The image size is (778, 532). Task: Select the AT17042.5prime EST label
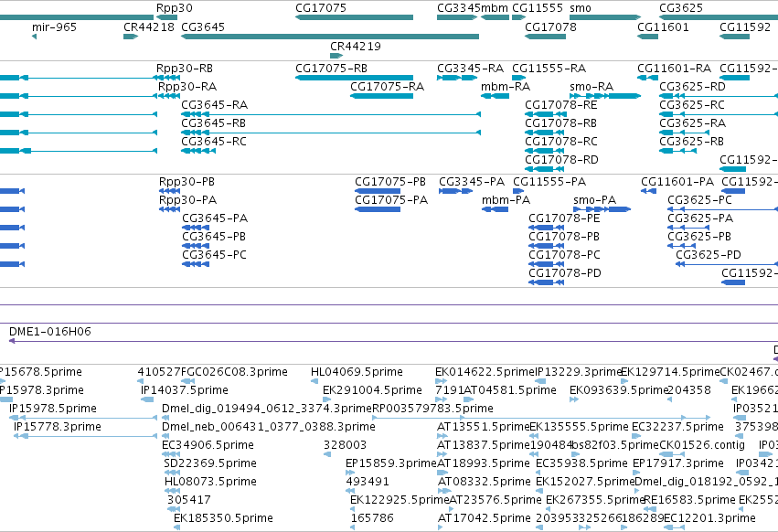point(485,518)
